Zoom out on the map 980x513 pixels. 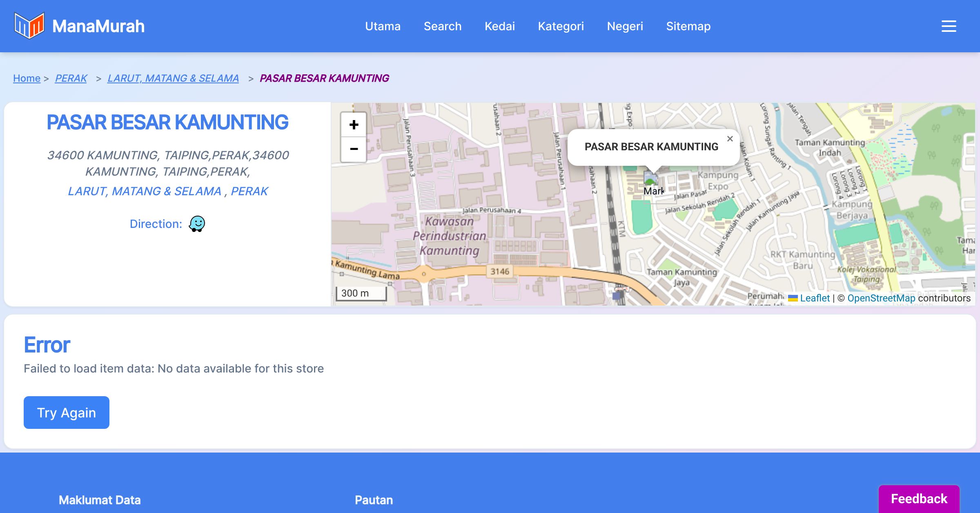coord(354,149)
